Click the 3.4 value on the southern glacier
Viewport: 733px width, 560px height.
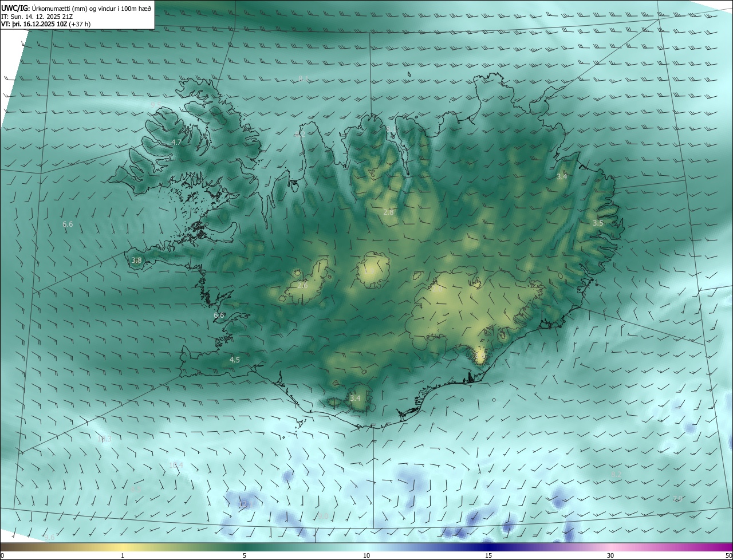355,398
